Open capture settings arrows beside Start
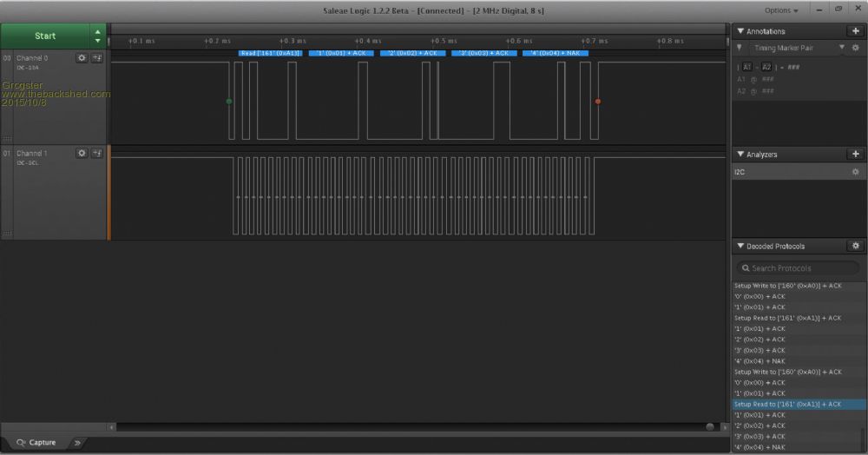Screen dimensions: 868x455 (97, 36)
